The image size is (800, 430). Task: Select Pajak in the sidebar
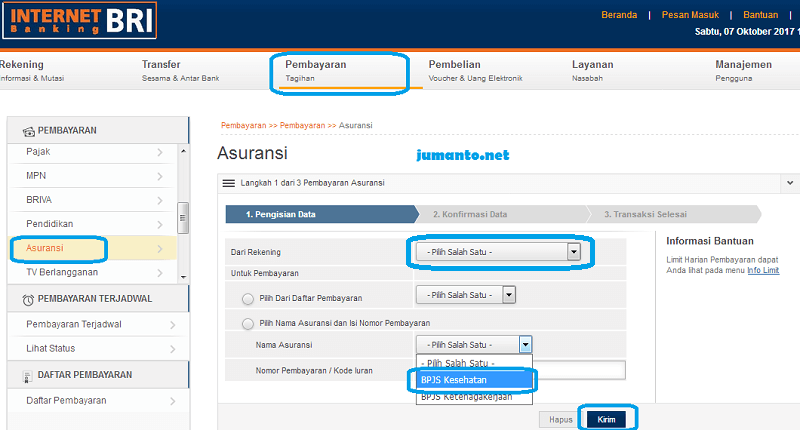tap(93, 152)
